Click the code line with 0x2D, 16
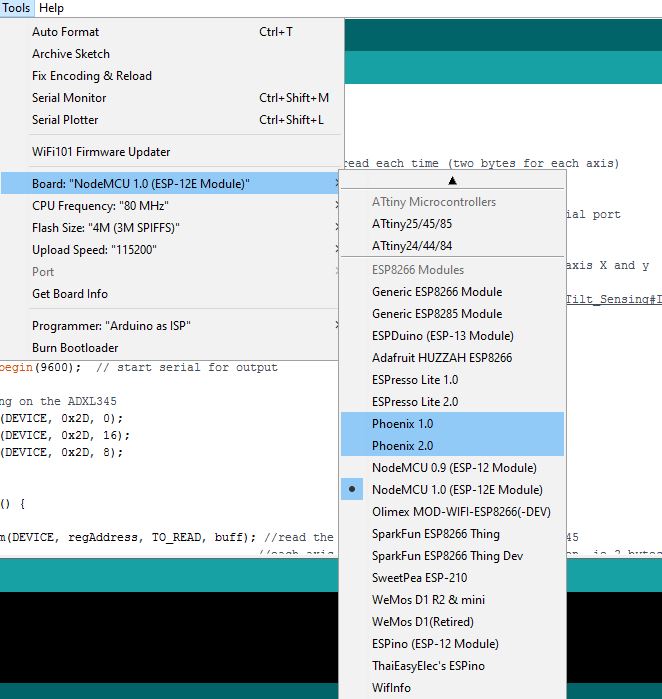662x699 pixels. 65,435
